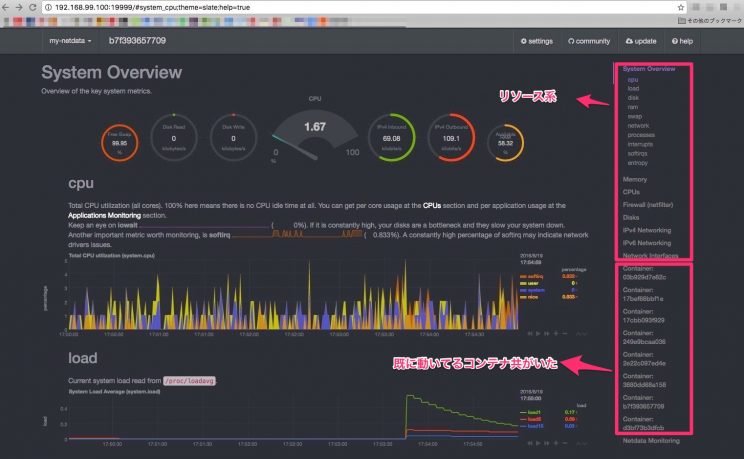This screenshot has width=744, height=459.
Task: Toggle load1 series in load chart legend
Action: 532,410
